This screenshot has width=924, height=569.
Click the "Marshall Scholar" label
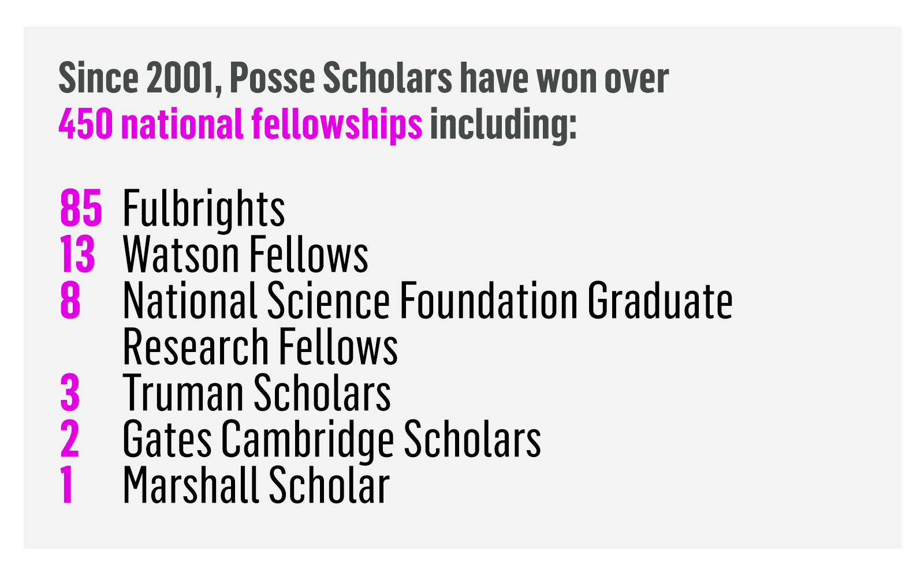(x=256, y=485)
